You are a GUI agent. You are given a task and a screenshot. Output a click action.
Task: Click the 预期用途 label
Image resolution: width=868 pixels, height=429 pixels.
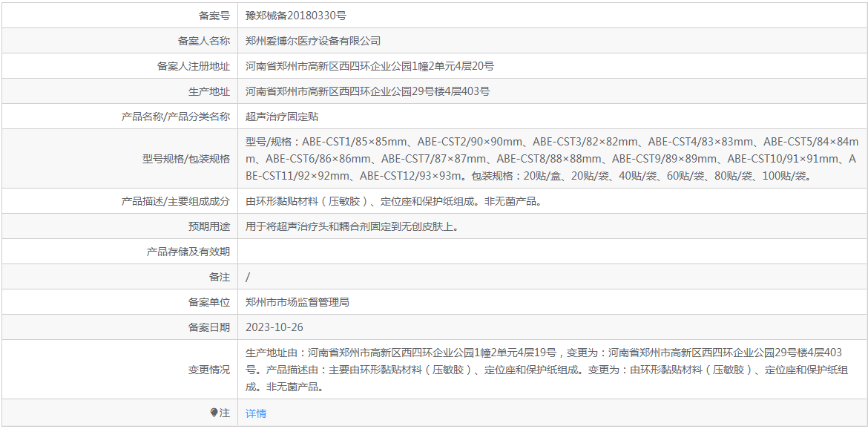pyautogui.click(x=209, y=226)
